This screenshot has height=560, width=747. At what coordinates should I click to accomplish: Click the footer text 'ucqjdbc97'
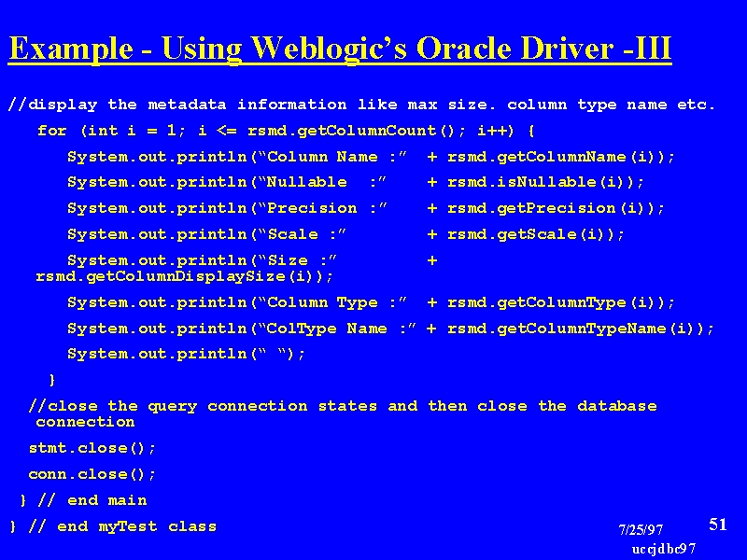664,549
